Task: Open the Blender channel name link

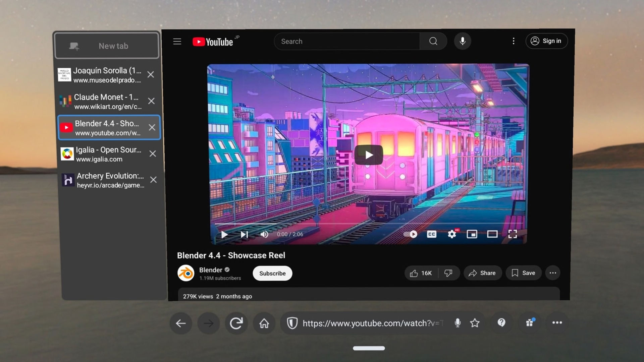Action: (x=211, y=270)
